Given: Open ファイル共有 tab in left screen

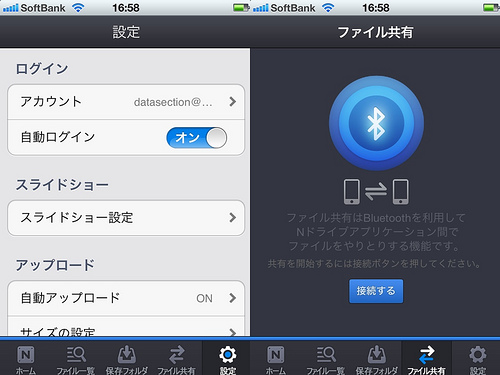Looking at the screenshot, I should (176, 359).
